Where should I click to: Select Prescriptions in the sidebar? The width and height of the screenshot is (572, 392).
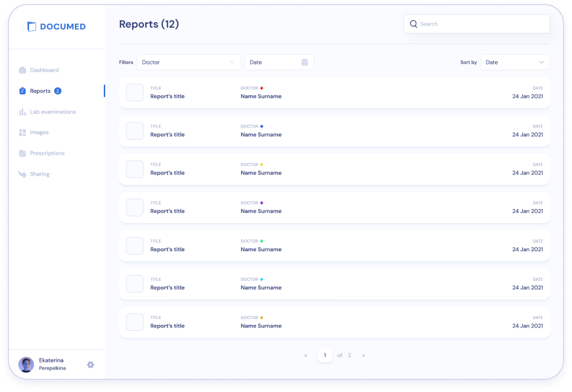click(46, 153)
